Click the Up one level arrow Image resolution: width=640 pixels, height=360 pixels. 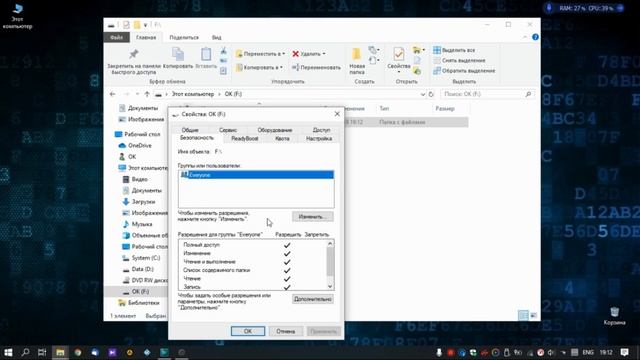[x=147, y=94]
